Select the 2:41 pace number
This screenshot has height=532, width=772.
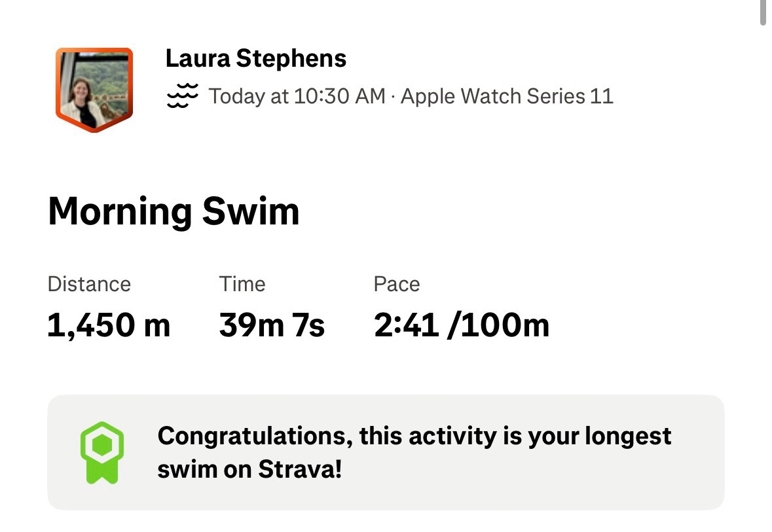click(x=406, y=325)
